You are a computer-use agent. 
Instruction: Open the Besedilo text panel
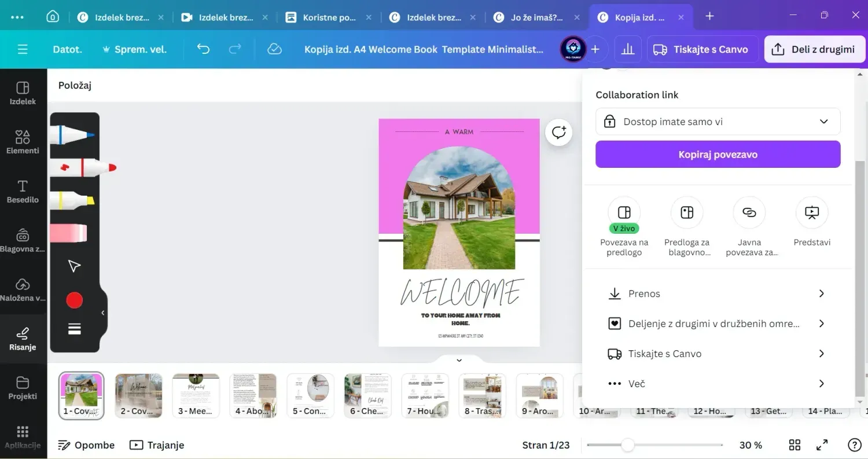coord(23,191)
